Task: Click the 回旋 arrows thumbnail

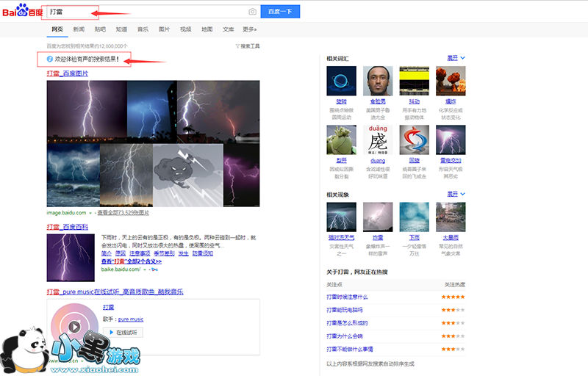Action: pos(415,140)
